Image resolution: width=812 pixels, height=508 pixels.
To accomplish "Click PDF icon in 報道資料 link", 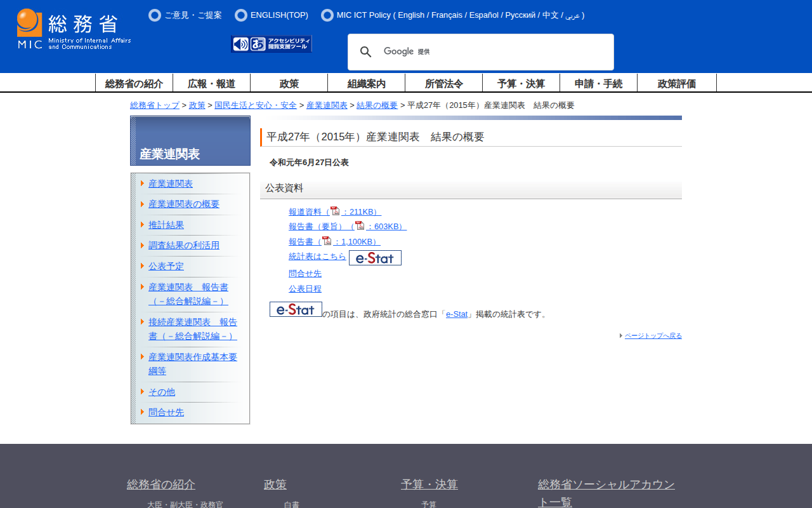I will (335, 211).
